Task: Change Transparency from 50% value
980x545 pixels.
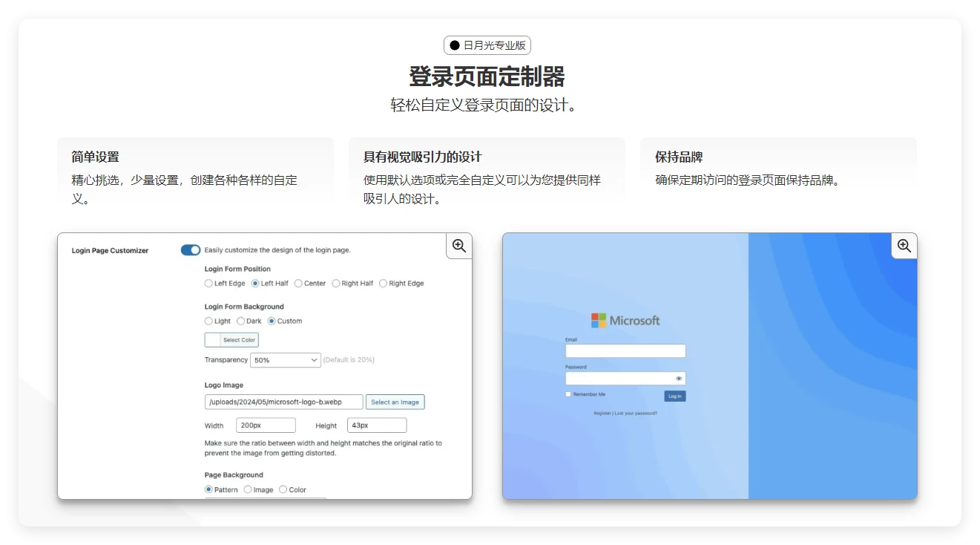Action: click(x=286, y=359)
